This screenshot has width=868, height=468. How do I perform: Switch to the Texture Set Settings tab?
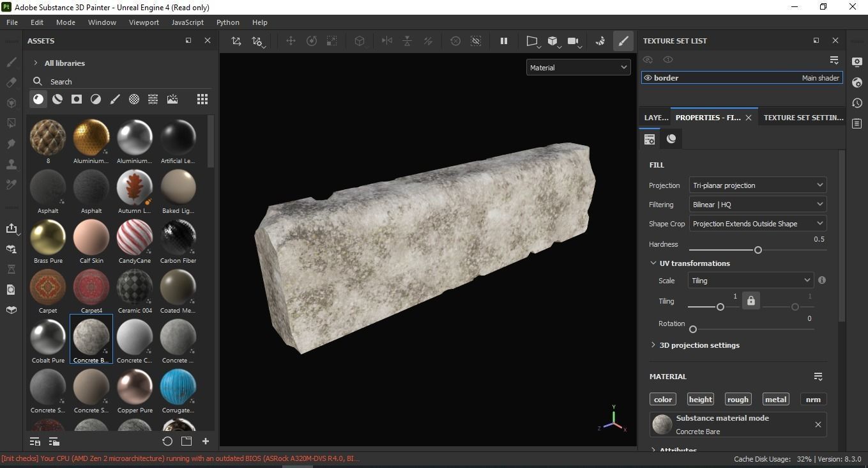[x=803, y=118]
